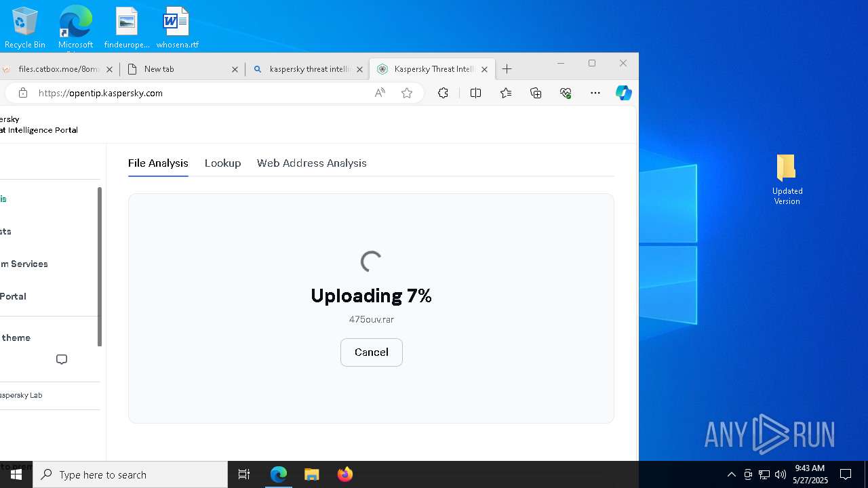Screen dimensions: 868x488
Task: Click the 475ouv.rar file name
Action: (x=372, y=319)
